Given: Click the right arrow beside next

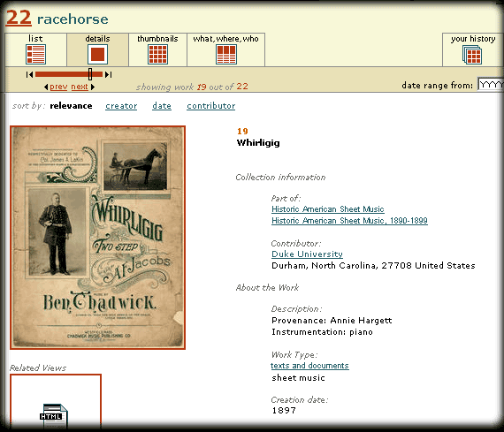Looking at the screenshot, I should tap(93, 87).
